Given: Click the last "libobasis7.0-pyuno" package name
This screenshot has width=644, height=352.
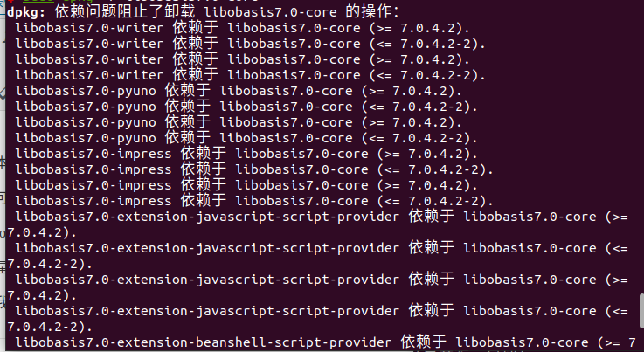Looking at the screenshot, I should pyautogui.click(x=86, y=138).
